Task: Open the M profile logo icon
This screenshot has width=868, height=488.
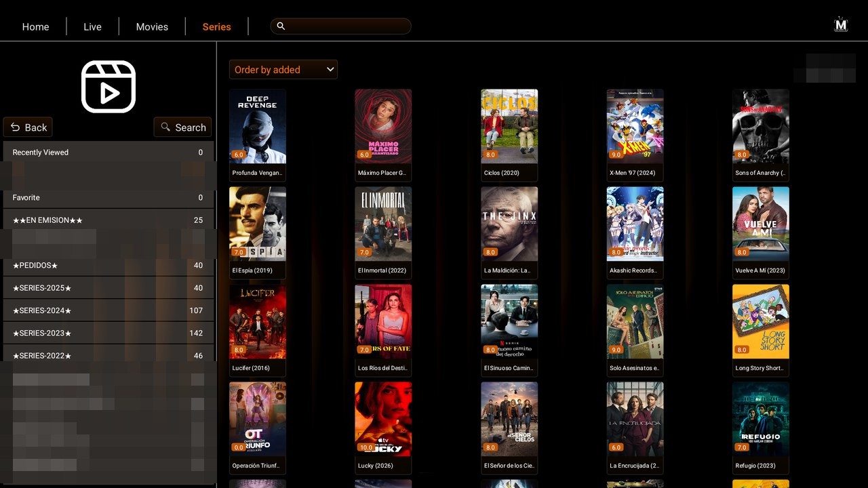Action: point(841,25)
